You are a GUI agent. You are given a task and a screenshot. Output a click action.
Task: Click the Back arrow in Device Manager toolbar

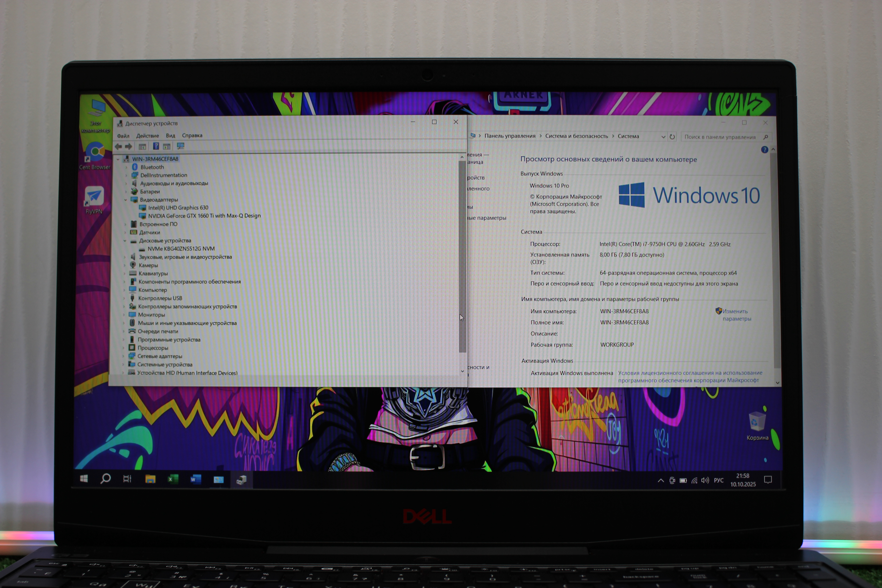[x=118, y=147]
